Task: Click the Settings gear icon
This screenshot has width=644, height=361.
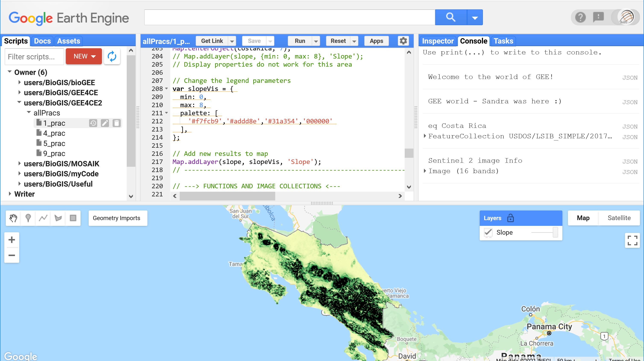Action: click(403, 41)
